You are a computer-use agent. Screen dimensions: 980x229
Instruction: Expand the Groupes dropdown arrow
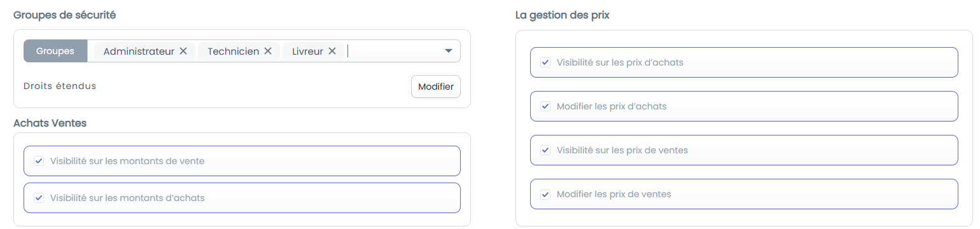448,51
